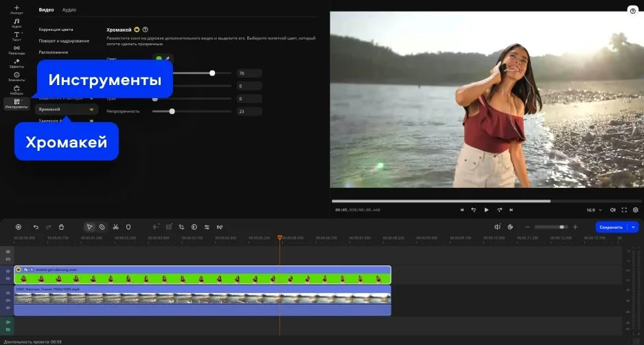Open the crop tool on timeline toolbar

pos(181,227)
